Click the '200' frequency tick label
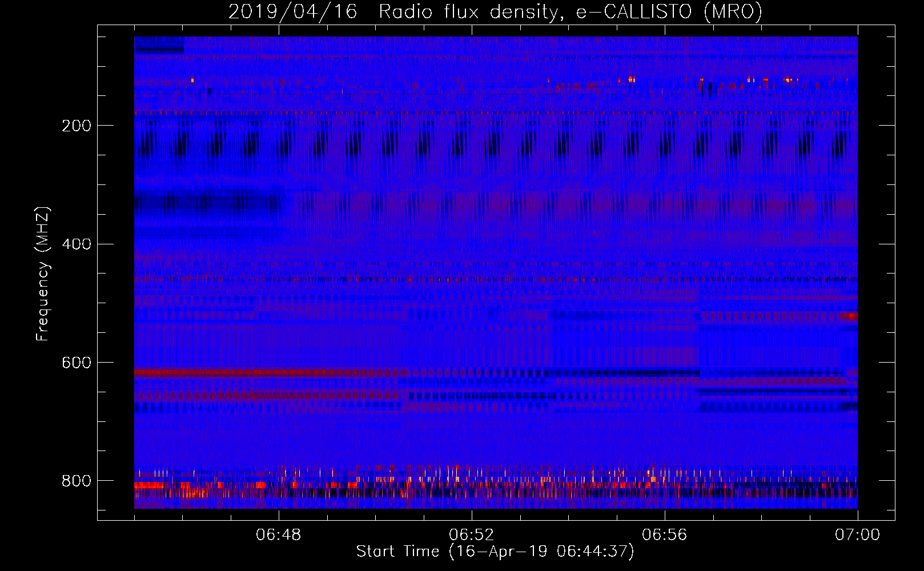 pos(77,126)
